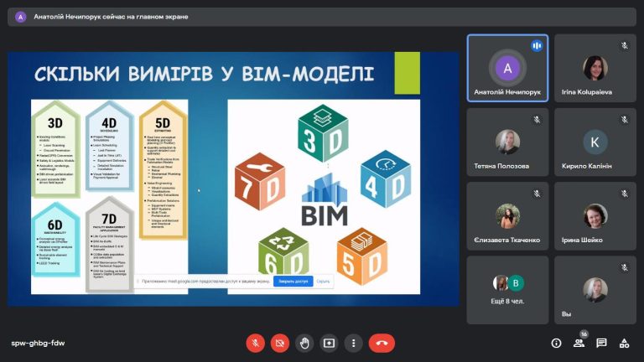Viewport: 644px width, 362px height.
Task: Click muted mic icon on Ірина Шейко tile
Action: point(624,194)
